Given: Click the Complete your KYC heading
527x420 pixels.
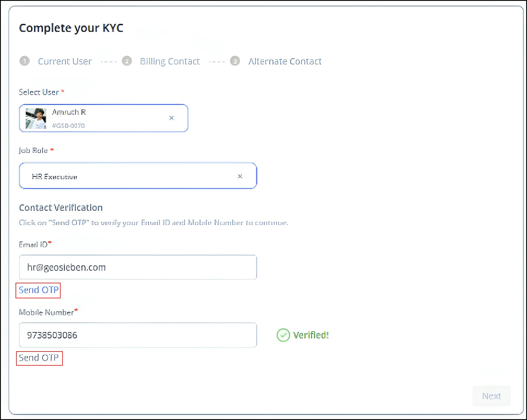Looking at the screenshot, I should [71, 28].
